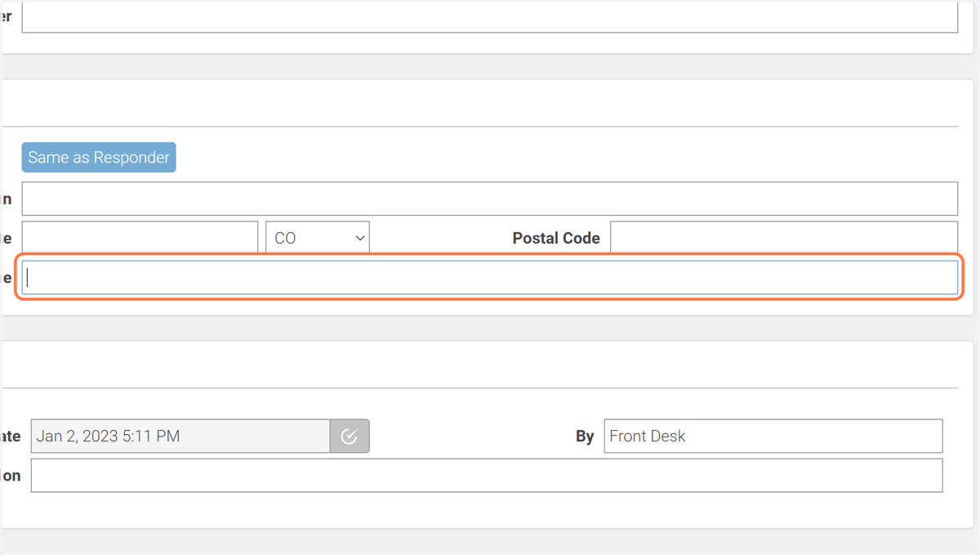
Task: Click the empty field left of CO dropdown
Action: 140,238
